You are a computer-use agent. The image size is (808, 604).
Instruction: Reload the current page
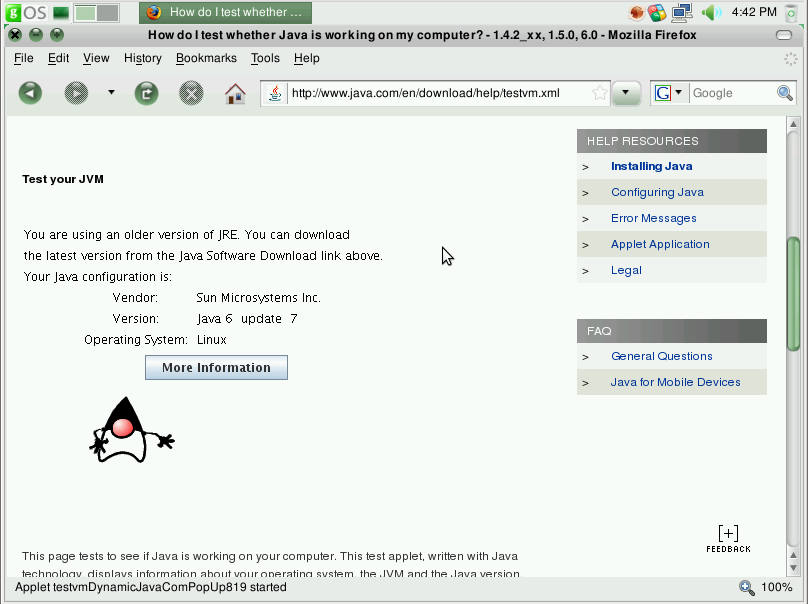(x=146, y=93)
